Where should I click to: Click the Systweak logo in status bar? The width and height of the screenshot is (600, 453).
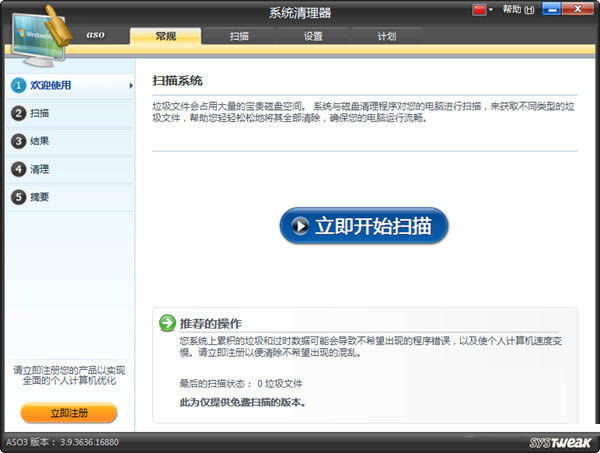(x=562, y=442)
